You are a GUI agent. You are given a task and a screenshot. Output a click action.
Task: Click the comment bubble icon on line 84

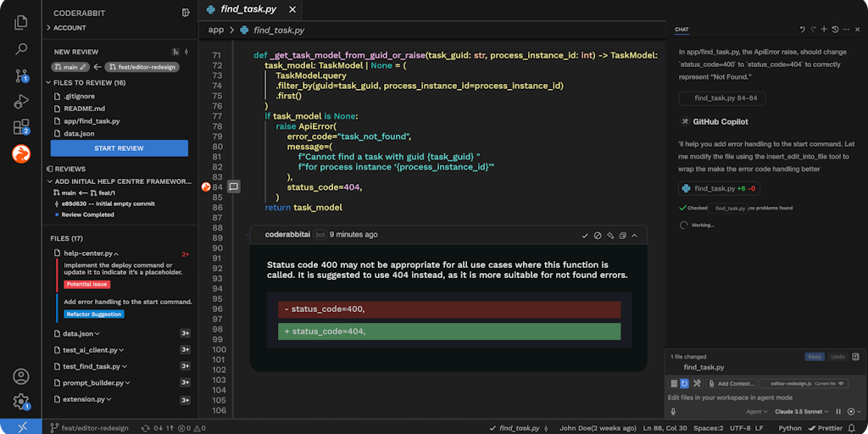pos(234,186)
